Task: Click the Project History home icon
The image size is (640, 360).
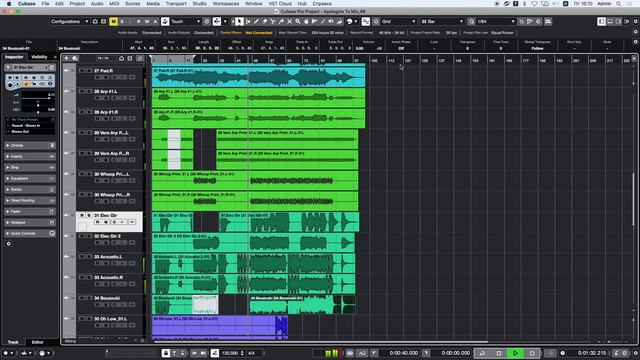Action: pos(95,21)
